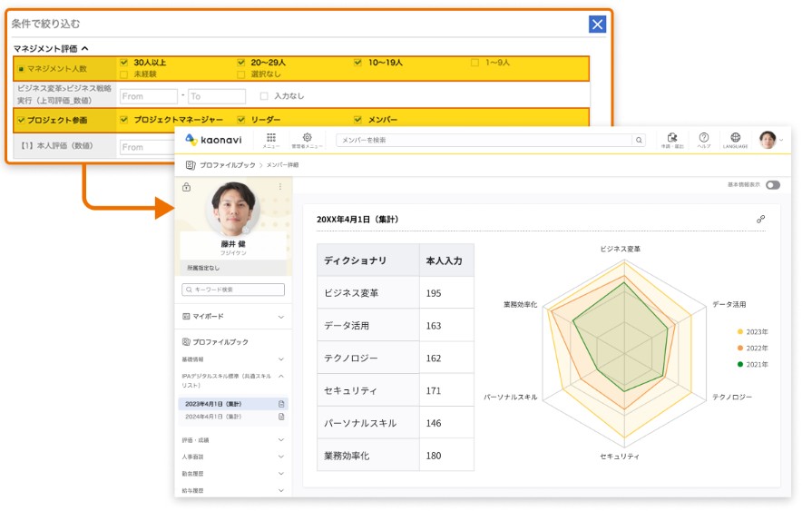812x511 pixels.
Task: Expand the マイボード section
Action: point(281,317)
